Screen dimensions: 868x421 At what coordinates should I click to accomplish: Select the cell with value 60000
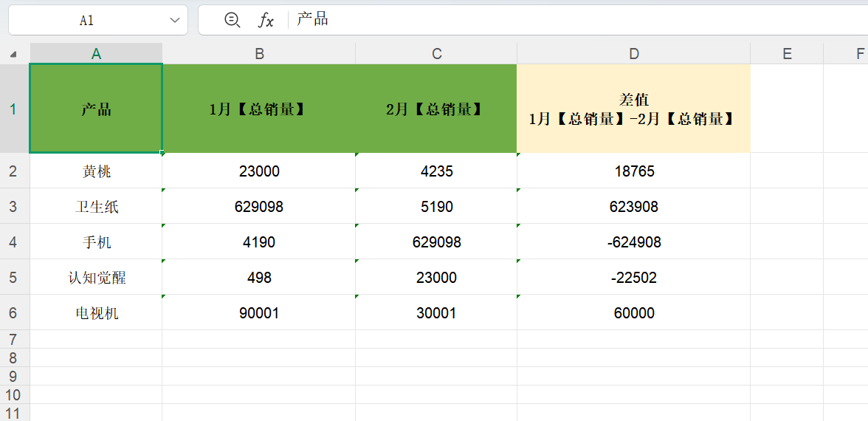pos(633,313)
